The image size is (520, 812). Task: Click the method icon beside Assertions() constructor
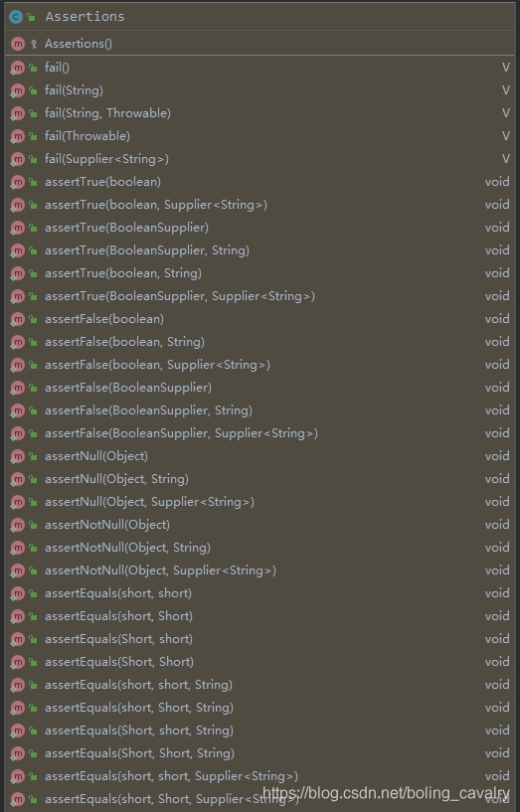(x=18, y=44)
